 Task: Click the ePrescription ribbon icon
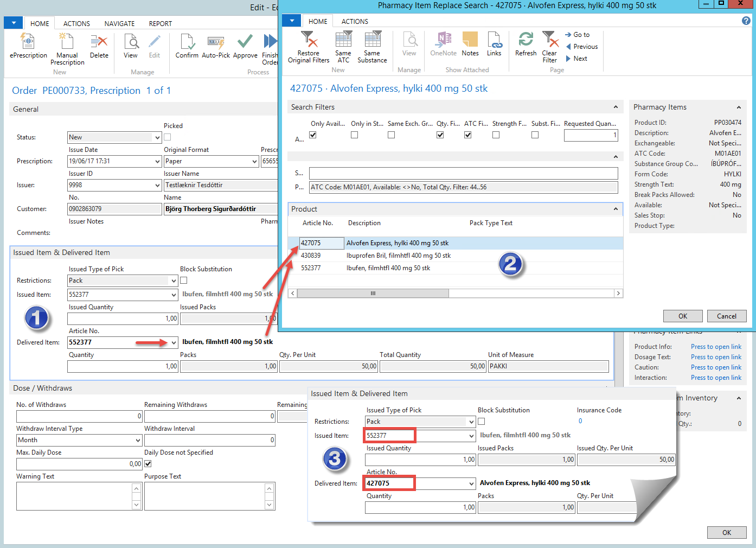[28, 42]
